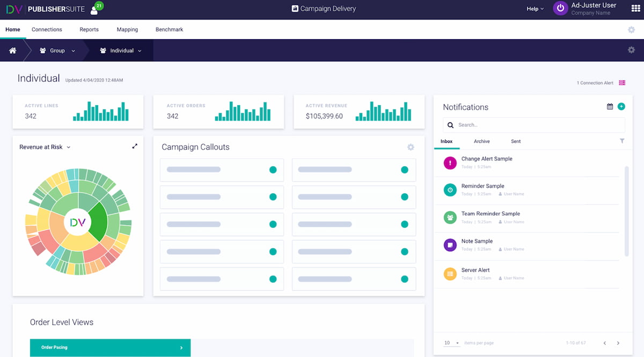
Task: Click the green plus to create a notification
Action: [621, 106]
